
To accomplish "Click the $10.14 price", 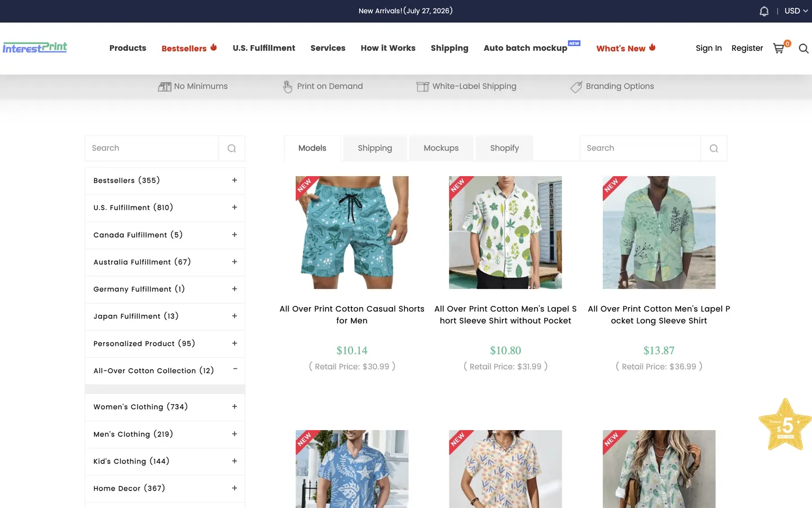I will tap(352, 351).
